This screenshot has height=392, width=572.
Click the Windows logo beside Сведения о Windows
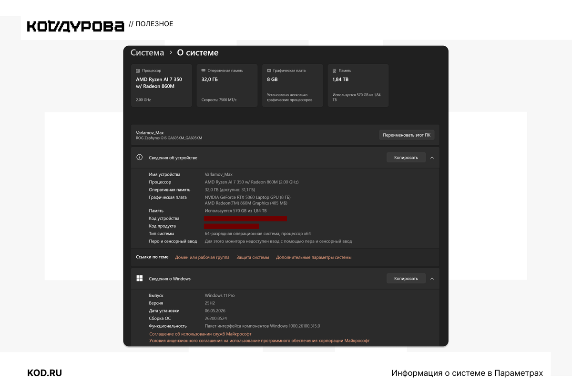(140, 279)
